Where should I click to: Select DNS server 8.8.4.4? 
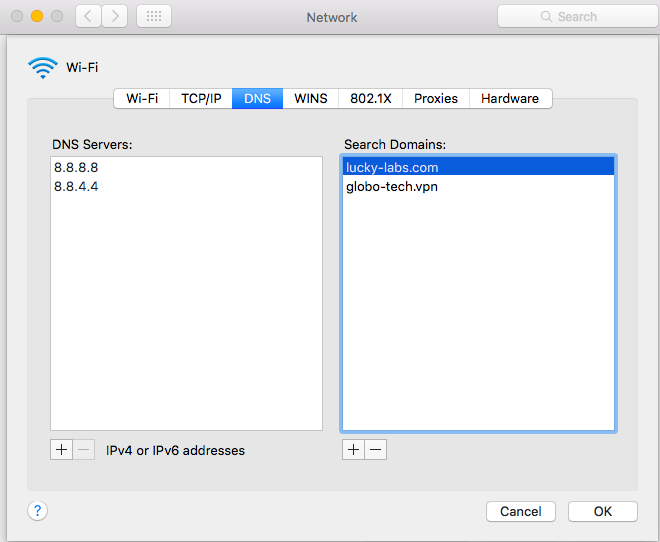(77, 187)
